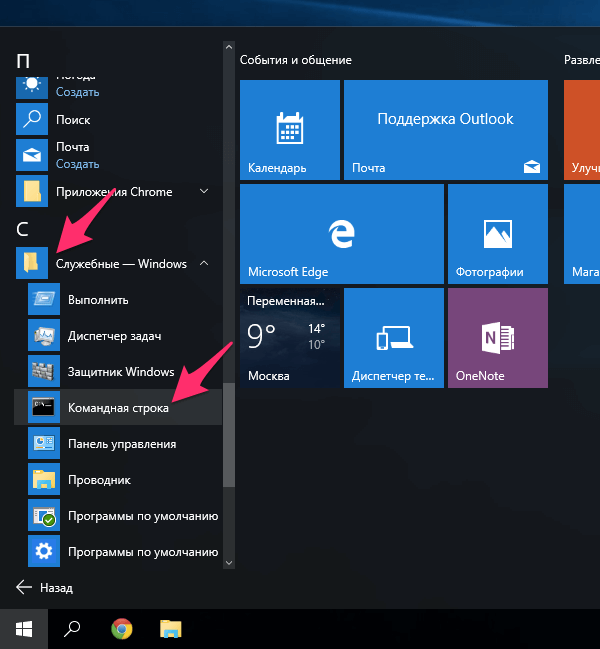Open the Выполнить (Run) icon
Viewport: 600px width, 649px height.
tap(44, 299)
